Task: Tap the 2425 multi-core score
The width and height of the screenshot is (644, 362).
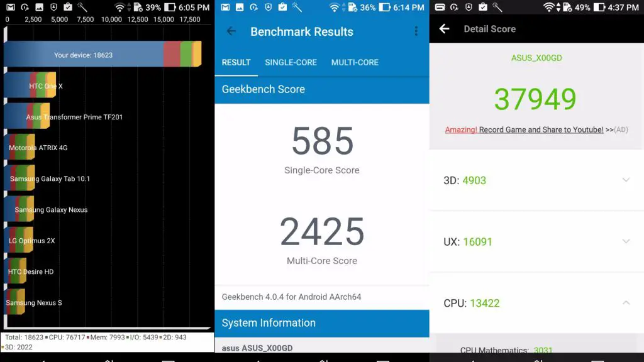Action: [322, 232]
